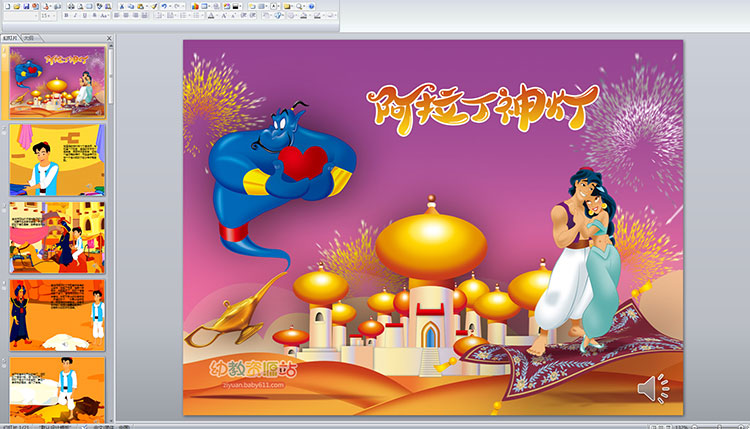The image size is (750, 429).
Task: Switch to the Slides tab in the side panel
Action: point(10,38)
